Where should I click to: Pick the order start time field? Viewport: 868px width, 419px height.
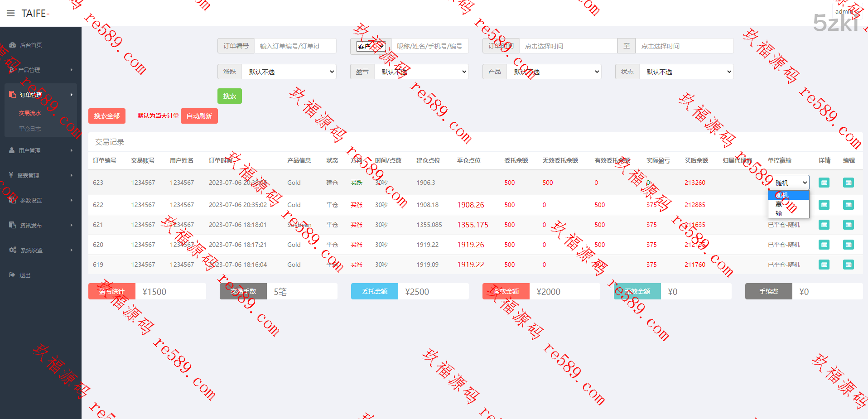tap(568, 46)
